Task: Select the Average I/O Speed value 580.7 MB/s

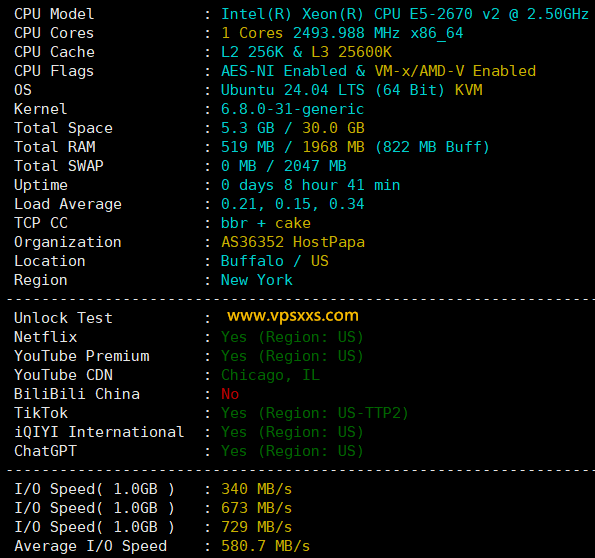Action: (265, 546)
